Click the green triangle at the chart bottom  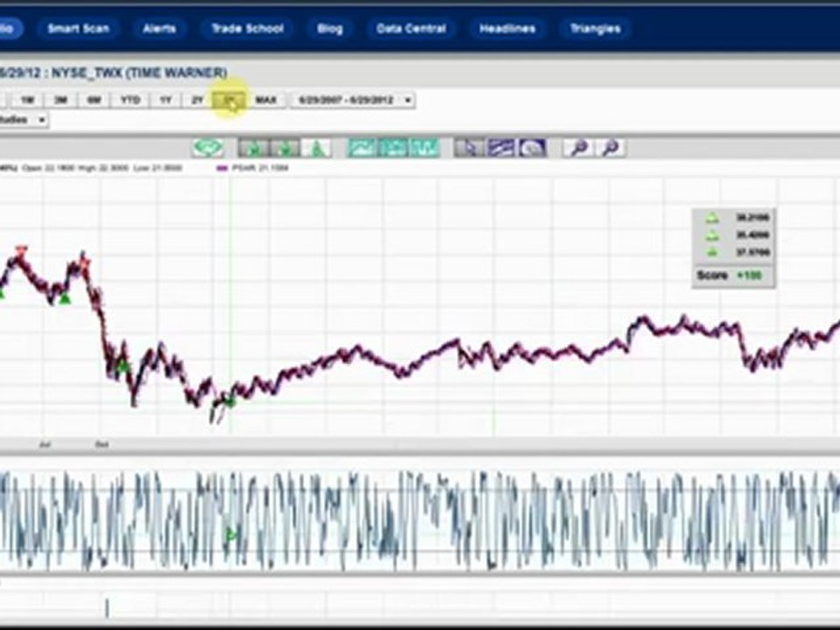point(230,401)
